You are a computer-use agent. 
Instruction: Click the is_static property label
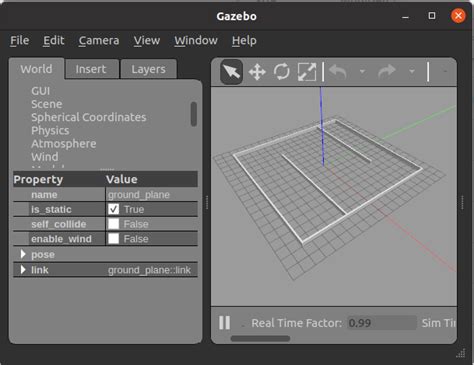point(51,209)
